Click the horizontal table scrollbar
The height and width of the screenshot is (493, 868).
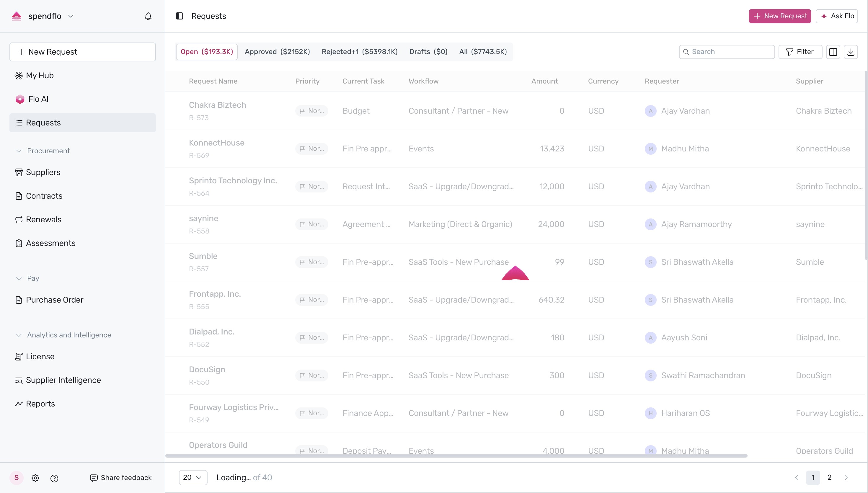(x=456, y=456)
